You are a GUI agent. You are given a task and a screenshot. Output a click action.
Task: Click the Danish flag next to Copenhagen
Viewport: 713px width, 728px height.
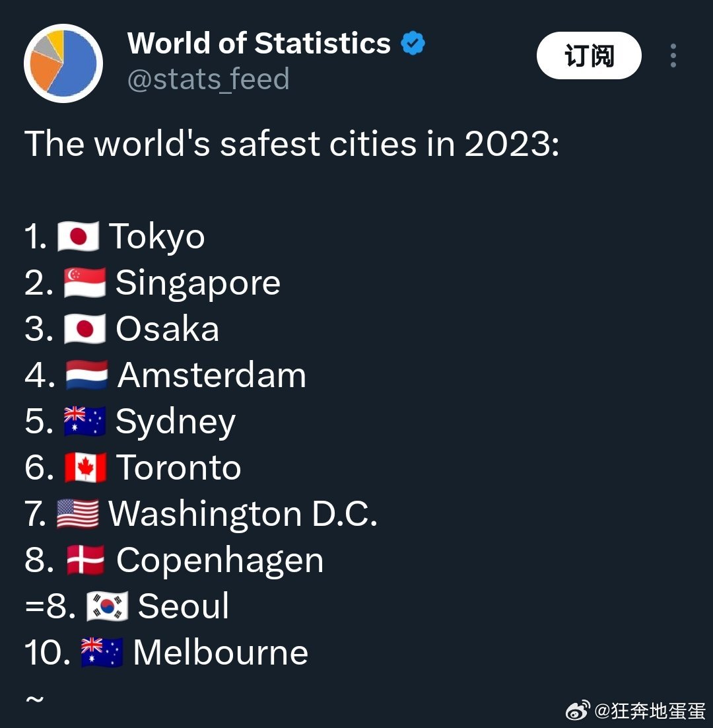click(x=85, y=560)
